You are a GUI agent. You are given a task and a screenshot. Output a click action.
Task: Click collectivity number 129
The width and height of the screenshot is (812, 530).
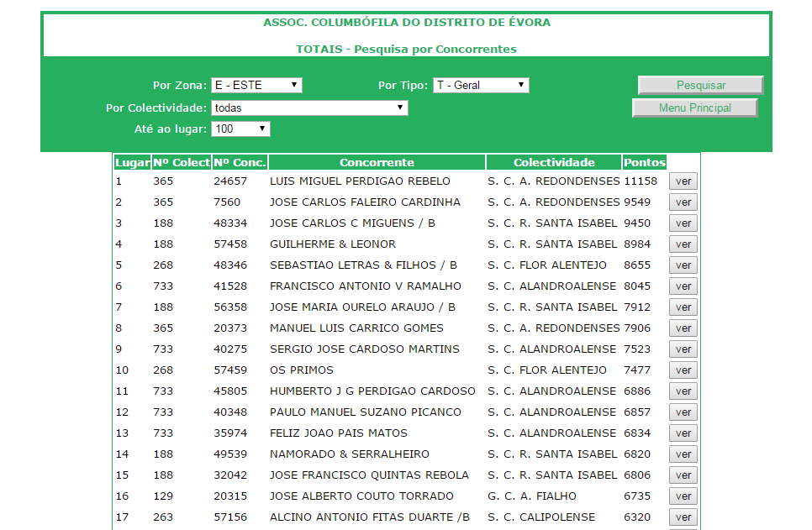tap(163, 496)
